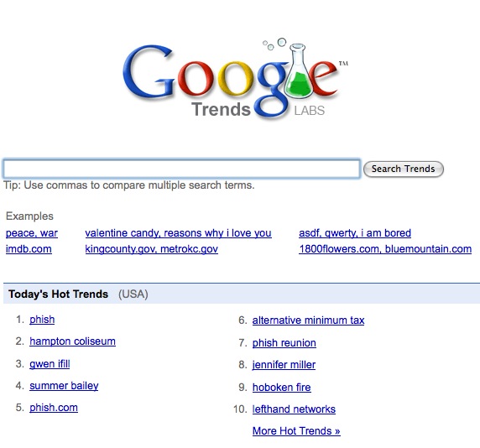Open the 'phish reunion' hot trend

tap(284, 343)
